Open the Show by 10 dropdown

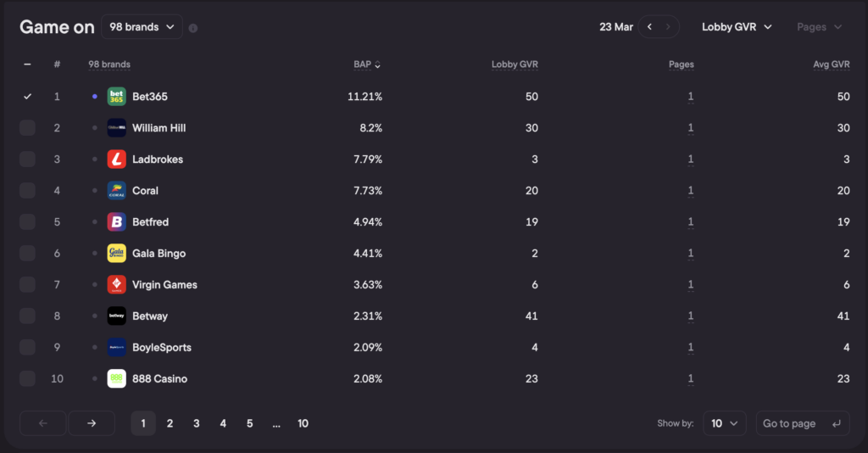[x=724, y=423]
